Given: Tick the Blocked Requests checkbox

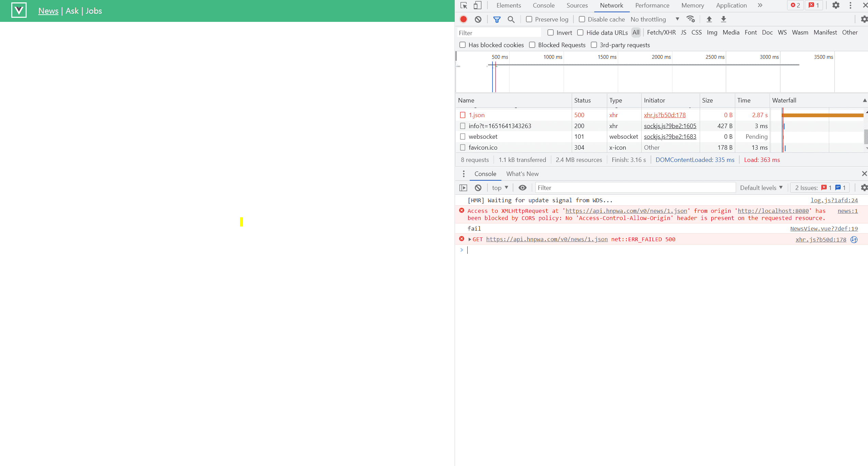Looking at the screenshot, I should pos(532,45).
